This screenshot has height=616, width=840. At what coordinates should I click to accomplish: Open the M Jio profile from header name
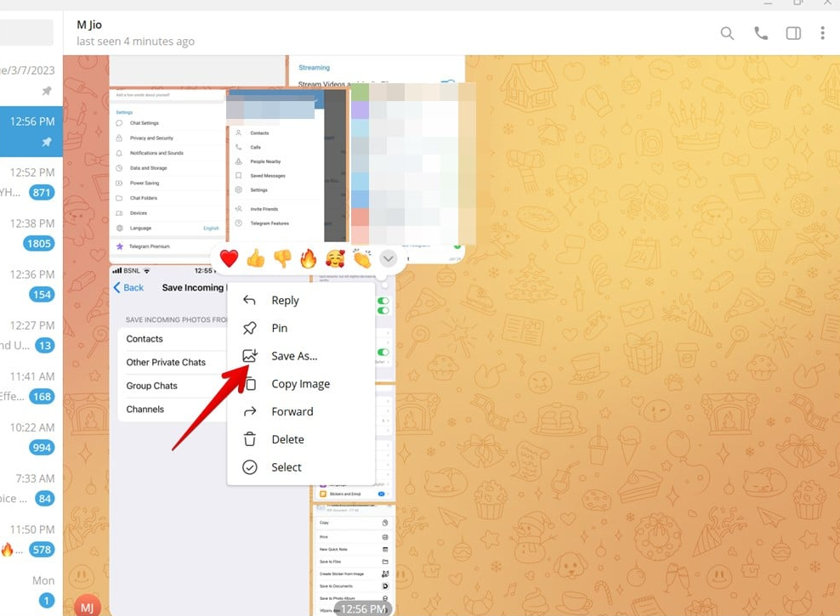pyautogui.click(x=89, y=25)
